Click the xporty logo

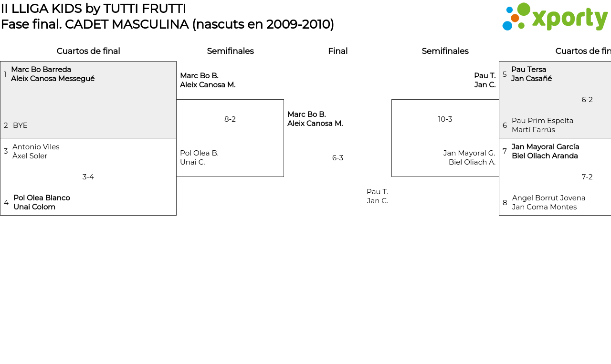[555, 17]
